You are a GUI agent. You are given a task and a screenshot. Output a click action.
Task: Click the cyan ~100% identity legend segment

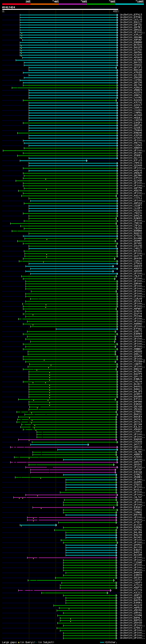tap(130, 4)
